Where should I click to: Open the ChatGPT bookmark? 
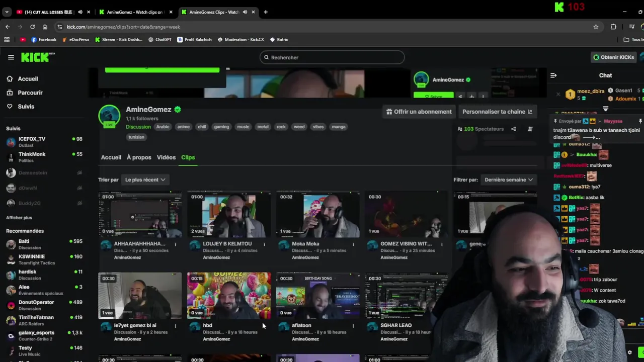pos(160,39)
